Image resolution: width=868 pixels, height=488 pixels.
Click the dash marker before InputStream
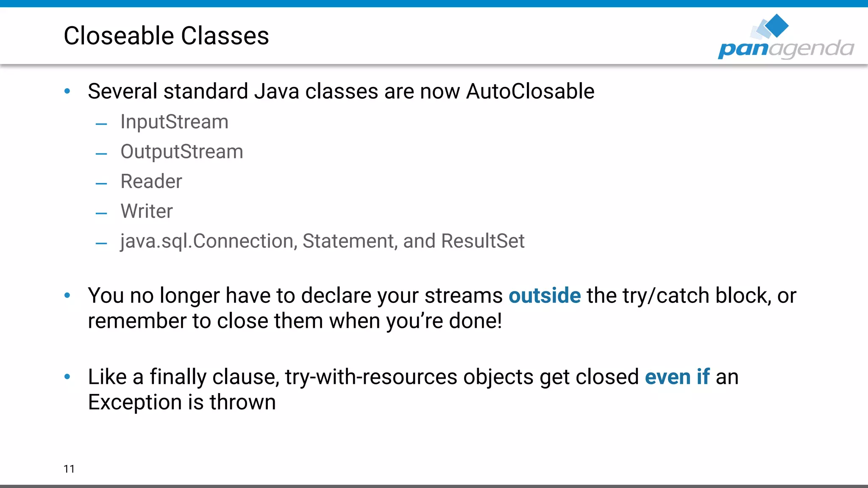101,124
